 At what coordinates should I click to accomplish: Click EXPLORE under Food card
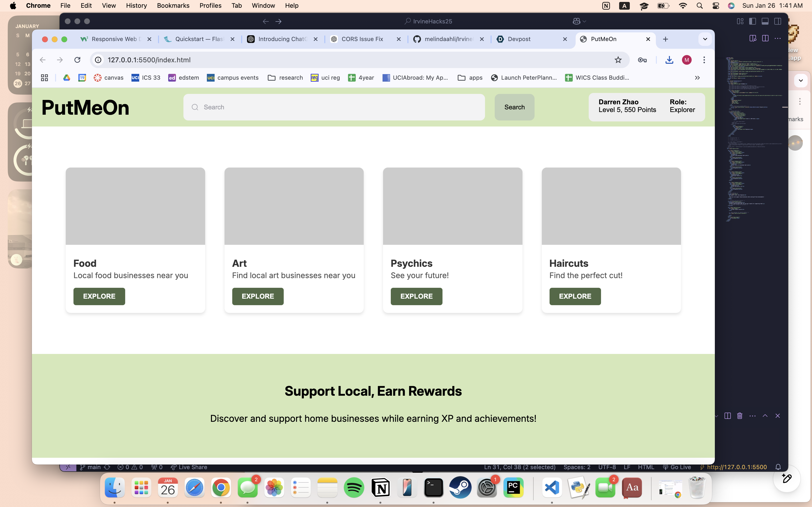coord(99,296)
